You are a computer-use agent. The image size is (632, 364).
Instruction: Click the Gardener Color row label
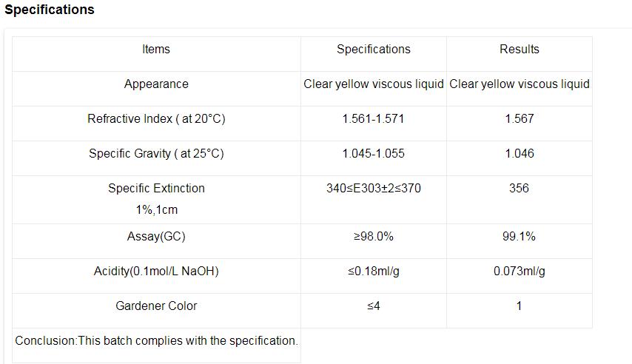tap(156, 306)
